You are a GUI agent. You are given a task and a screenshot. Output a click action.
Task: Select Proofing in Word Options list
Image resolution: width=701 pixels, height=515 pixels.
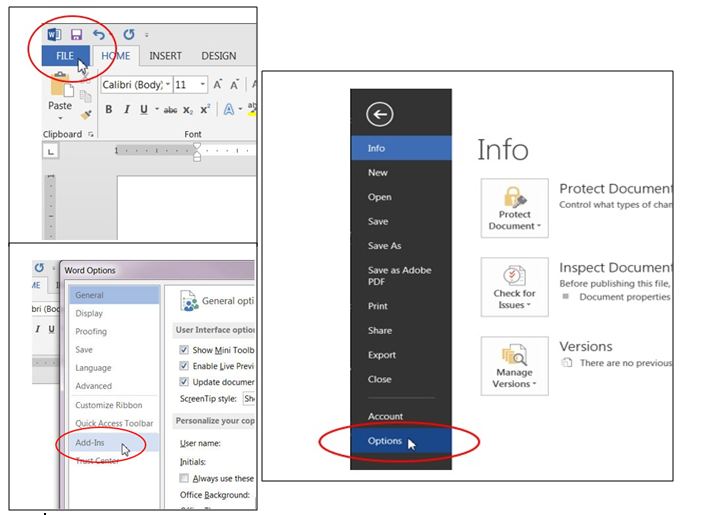pyautogui.click(x=114, y=331)
